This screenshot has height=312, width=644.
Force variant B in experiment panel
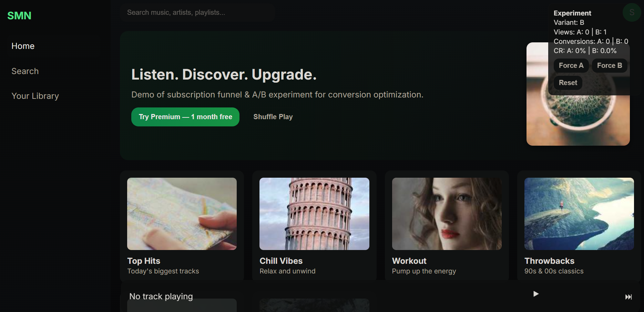(x=609, y=65)
